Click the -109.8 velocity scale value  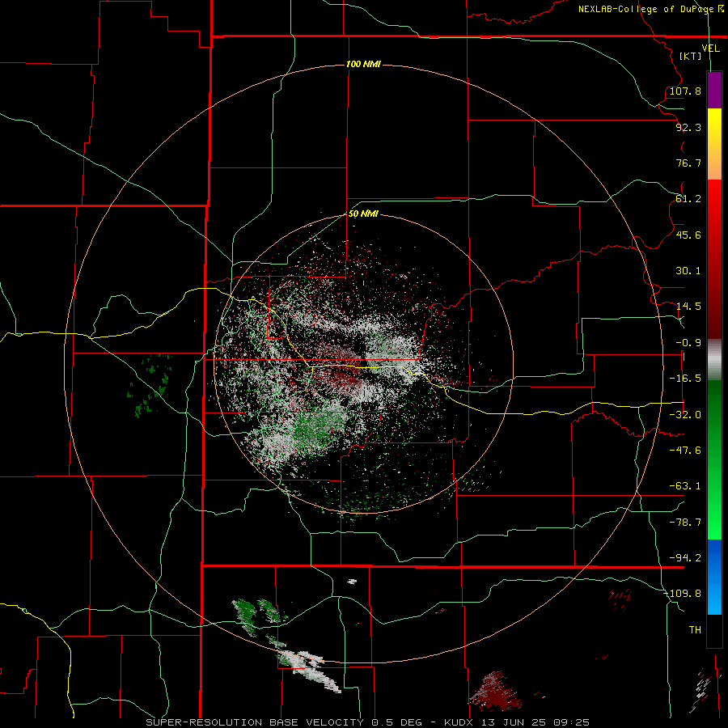[683, 594]
